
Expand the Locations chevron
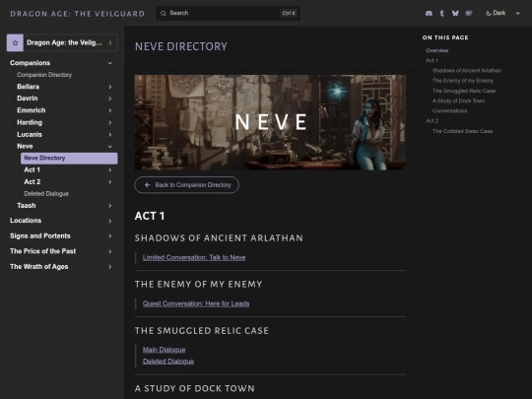pos(110,221)
